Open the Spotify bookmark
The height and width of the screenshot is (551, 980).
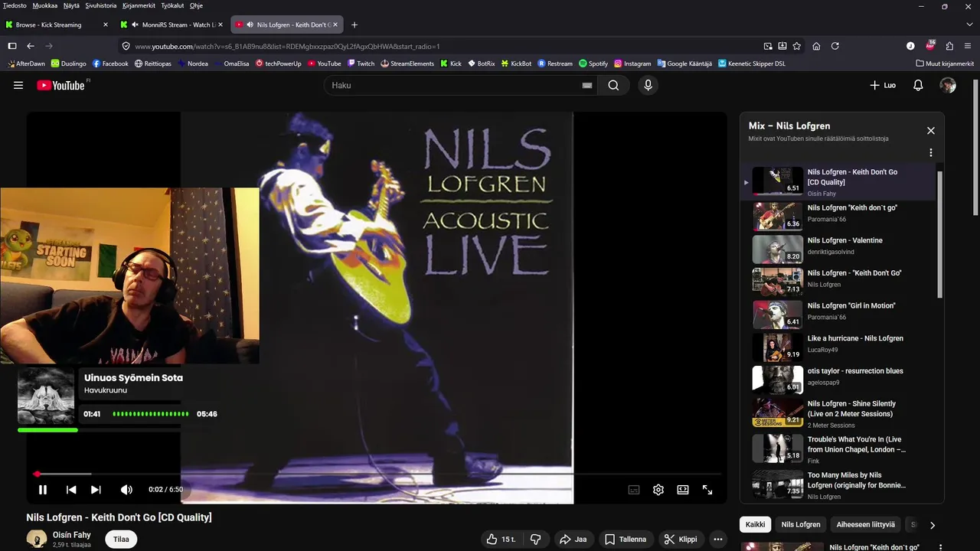(x=593, y=64)
